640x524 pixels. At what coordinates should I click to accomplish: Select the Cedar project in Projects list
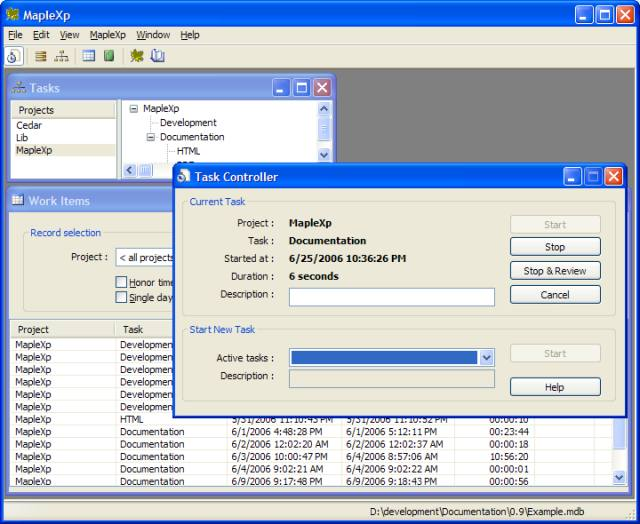(29, 126)
